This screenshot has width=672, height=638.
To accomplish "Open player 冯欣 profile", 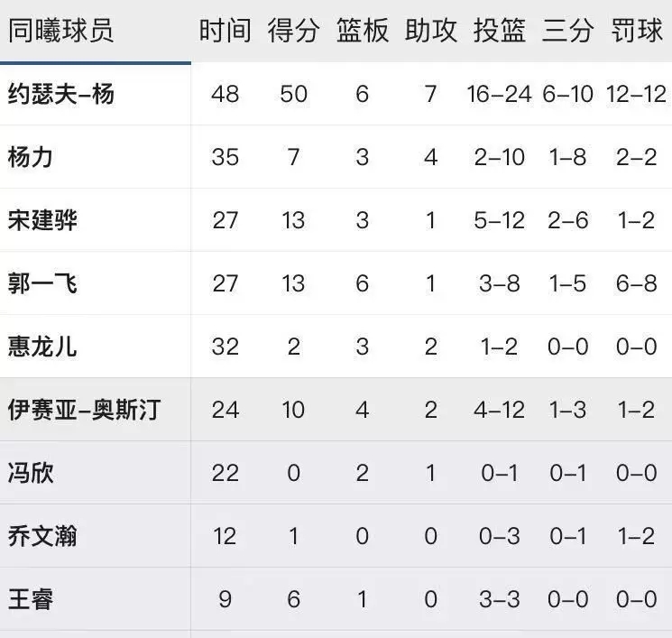I will [31, 473].
